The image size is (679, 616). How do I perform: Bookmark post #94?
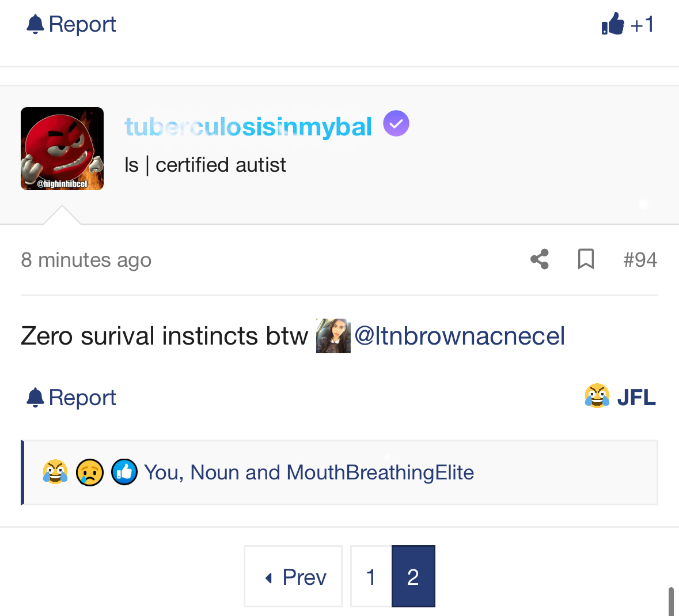[586, 259]
